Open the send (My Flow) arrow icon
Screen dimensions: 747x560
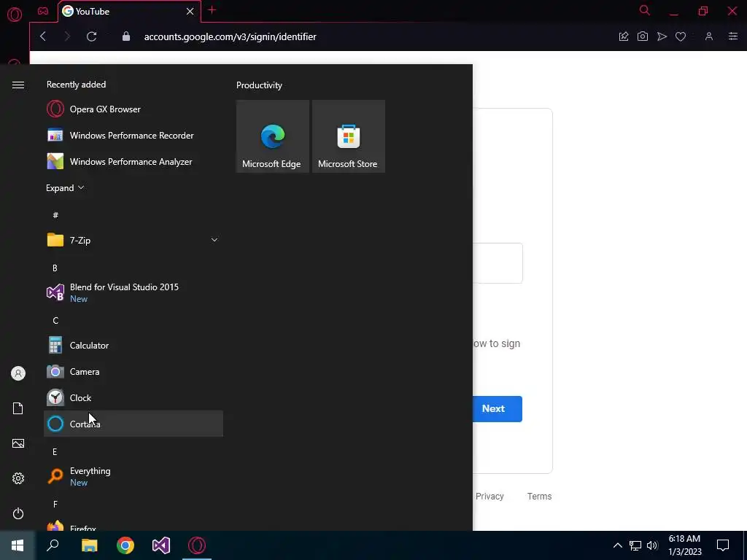662,36
